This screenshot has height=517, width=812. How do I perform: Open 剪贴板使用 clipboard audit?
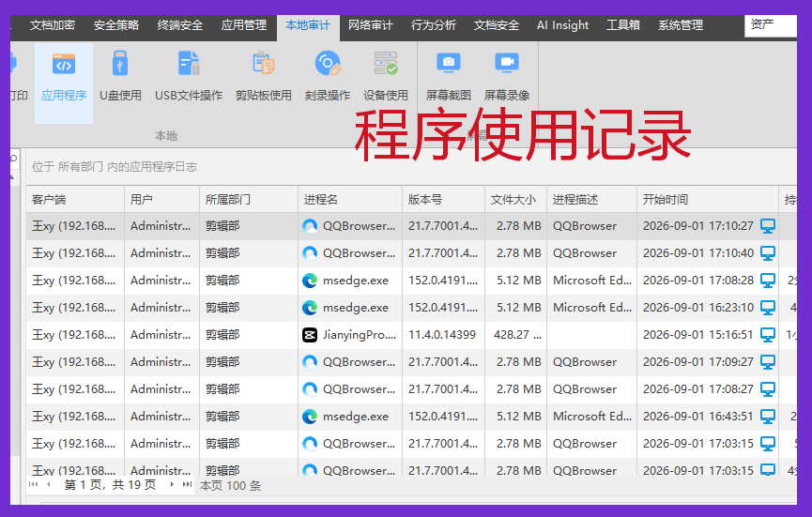264,78
